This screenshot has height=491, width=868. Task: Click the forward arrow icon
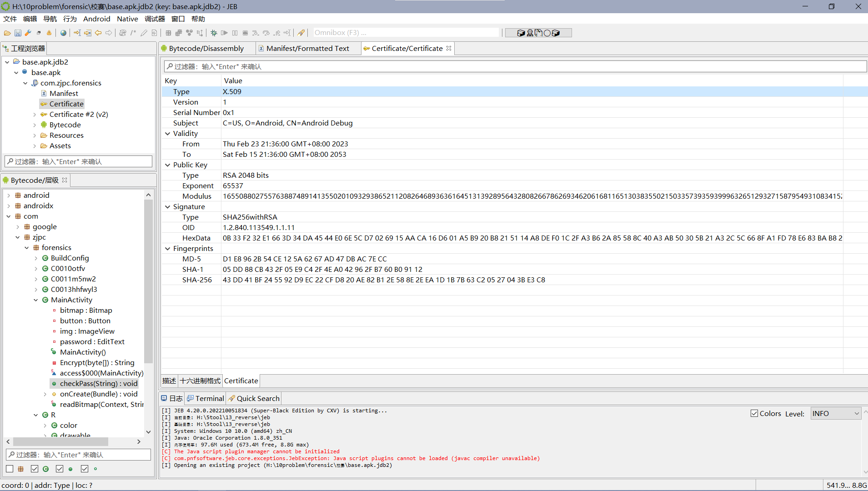109,33
